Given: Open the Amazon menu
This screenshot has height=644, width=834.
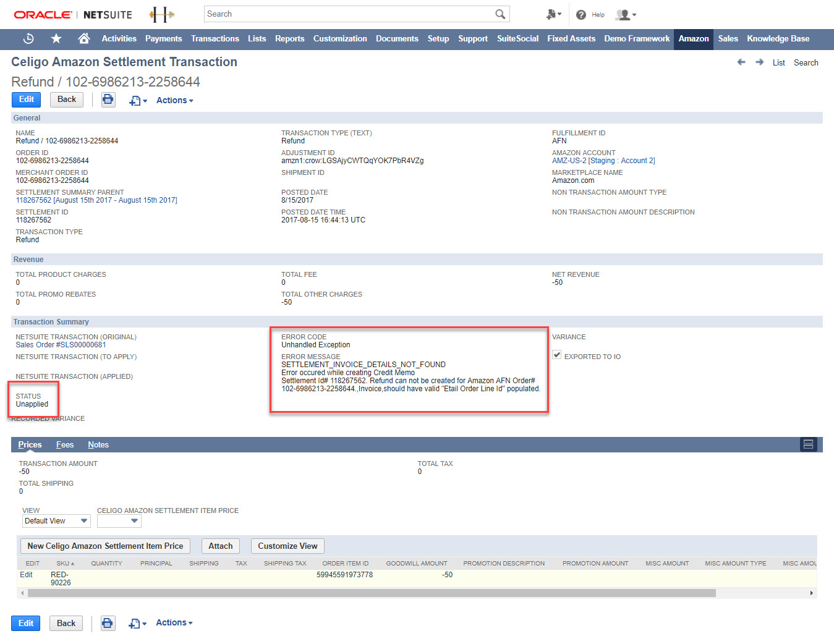Looking at the screenshot, I should click(694, 38).
